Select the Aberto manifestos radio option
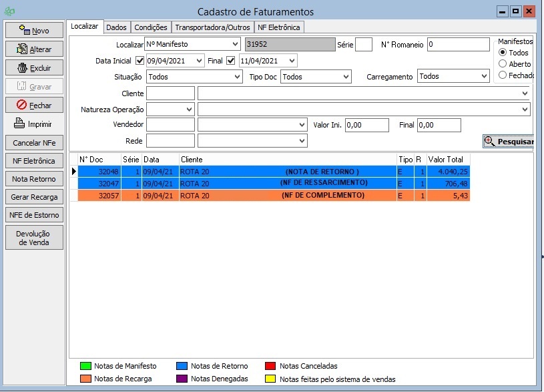This screenshot has width=544, height=392. [503, 64]
